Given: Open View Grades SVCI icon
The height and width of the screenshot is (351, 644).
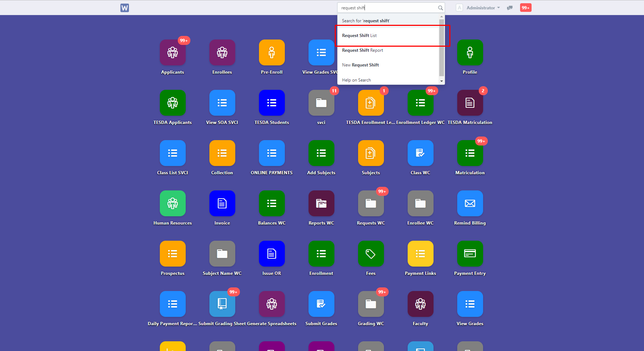Looking at the screenshot, I should pyautogui.click(x=321, y=52).
